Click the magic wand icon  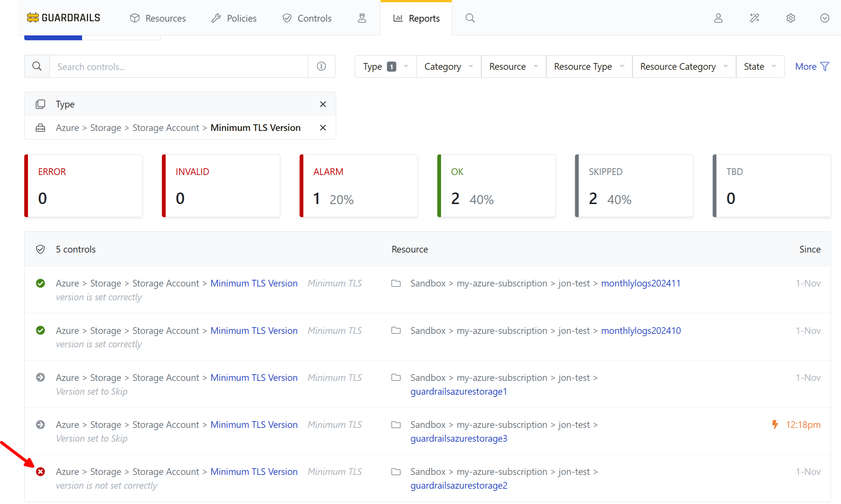(754, 18)
